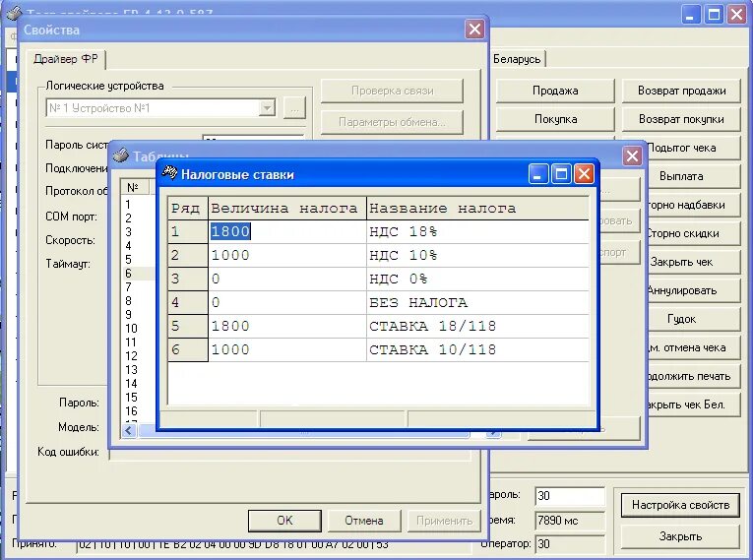Click the Сторно надбавки button
Screen dimensions: 753x560
pos(693,205)
